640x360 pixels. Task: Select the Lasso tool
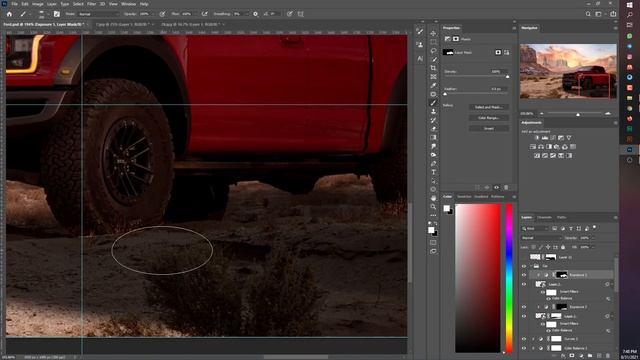point(433,51)
